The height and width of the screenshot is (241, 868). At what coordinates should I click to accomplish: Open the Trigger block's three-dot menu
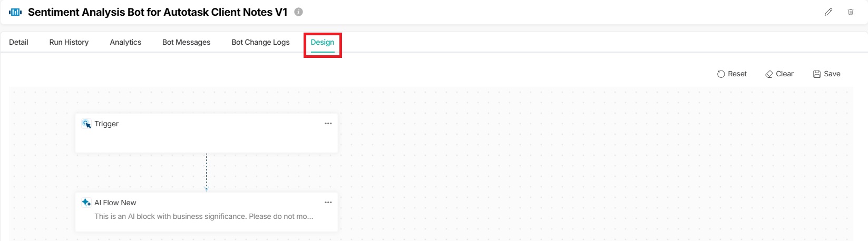(328, 124)
